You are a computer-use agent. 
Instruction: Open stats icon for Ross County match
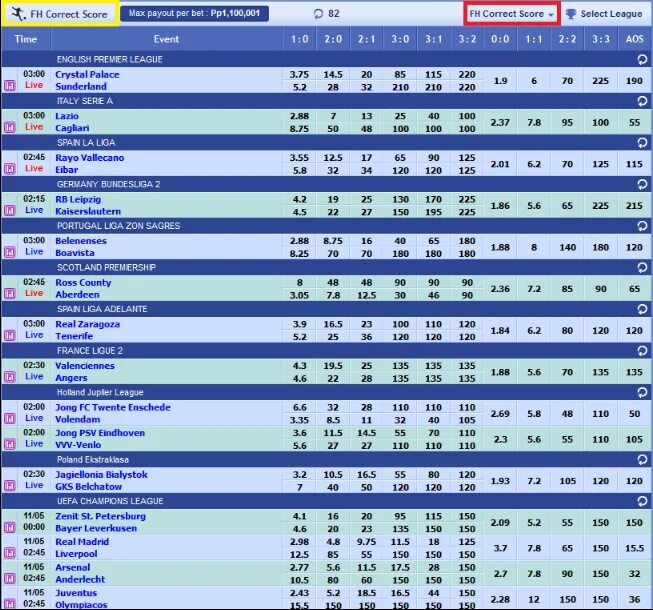tap(10, 294)
